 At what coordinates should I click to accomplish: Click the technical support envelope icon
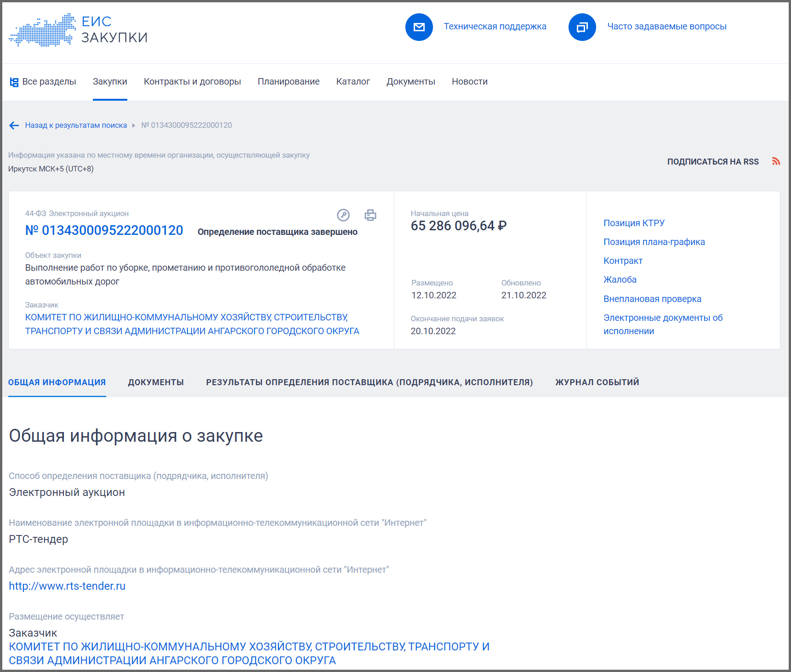pyautogui.click(x=419, y=27)
